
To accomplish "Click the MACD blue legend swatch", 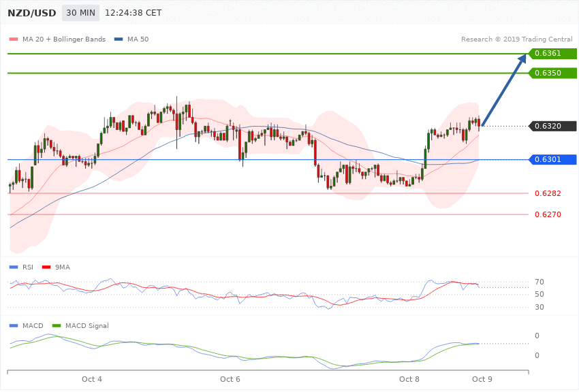I will [14, 325].
